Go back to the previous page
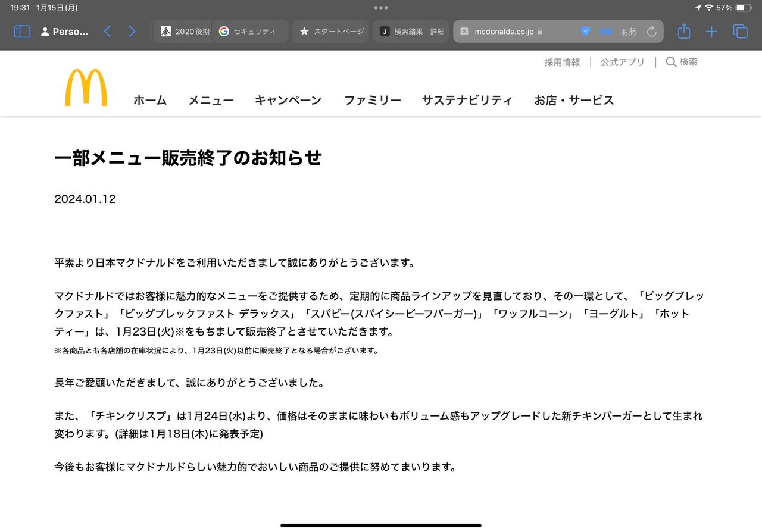This screenshot has width=762, height=532. point(107,32)
